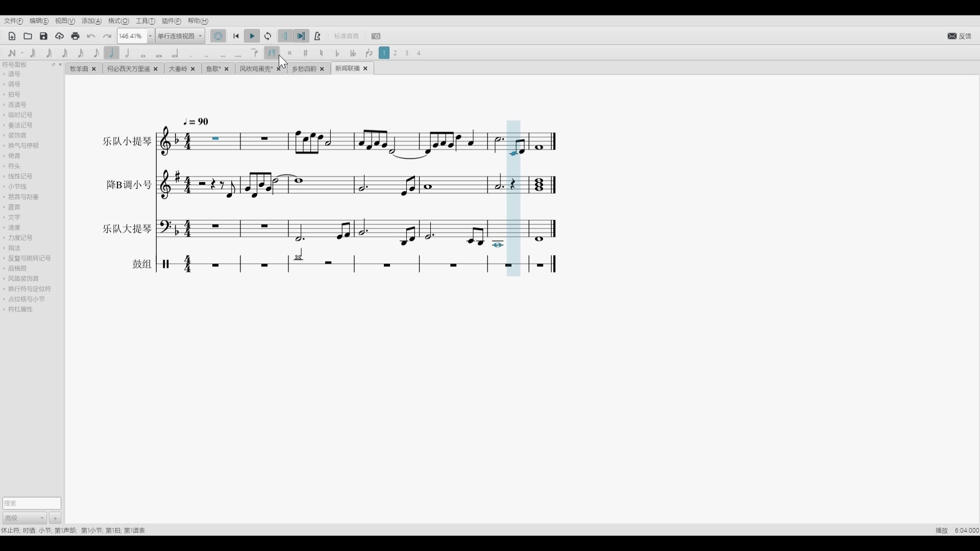The height and width of the screenshot is (551, 980).
Task: Toggle rest input button
Action: click(x=272, y=53)
